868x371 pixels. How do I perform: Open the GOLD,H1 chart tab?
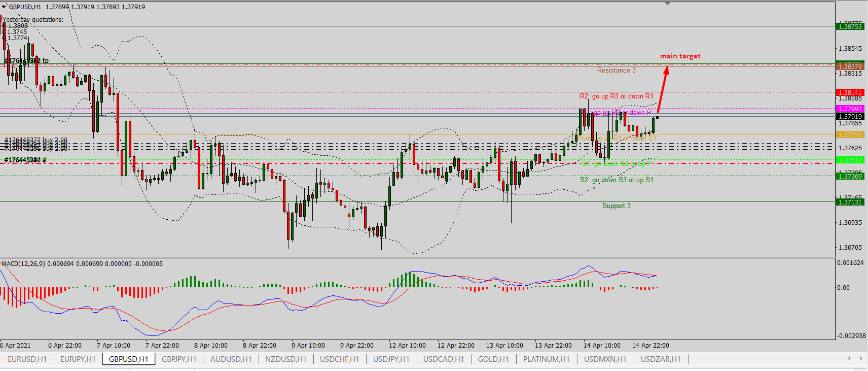[x=493, y=359]
